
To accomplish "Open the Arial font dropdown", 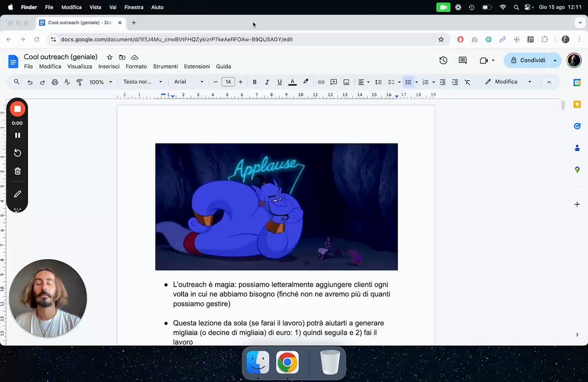I will point(189,82).
